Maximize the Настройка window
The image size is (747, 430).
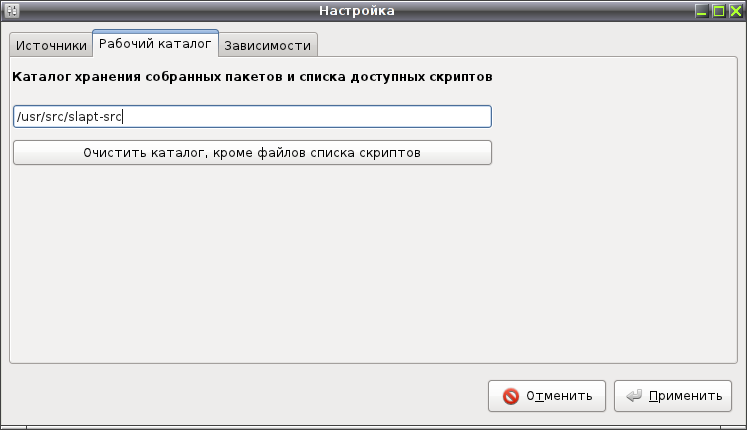pyautogui.click(x=718, y=11)
